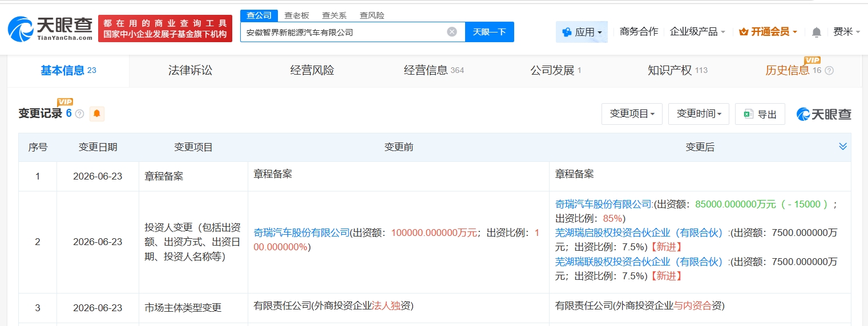Open 奇瑞汽车股份有限公司 link in 变更后 column
Screen dimensions: 868x326
tap(603, 204)
